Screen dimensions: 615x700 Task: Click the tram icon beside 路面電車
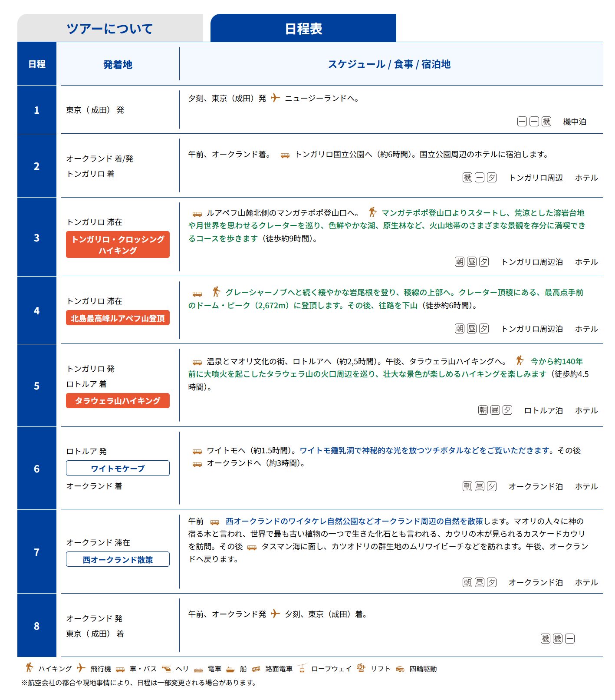(256, 669)
